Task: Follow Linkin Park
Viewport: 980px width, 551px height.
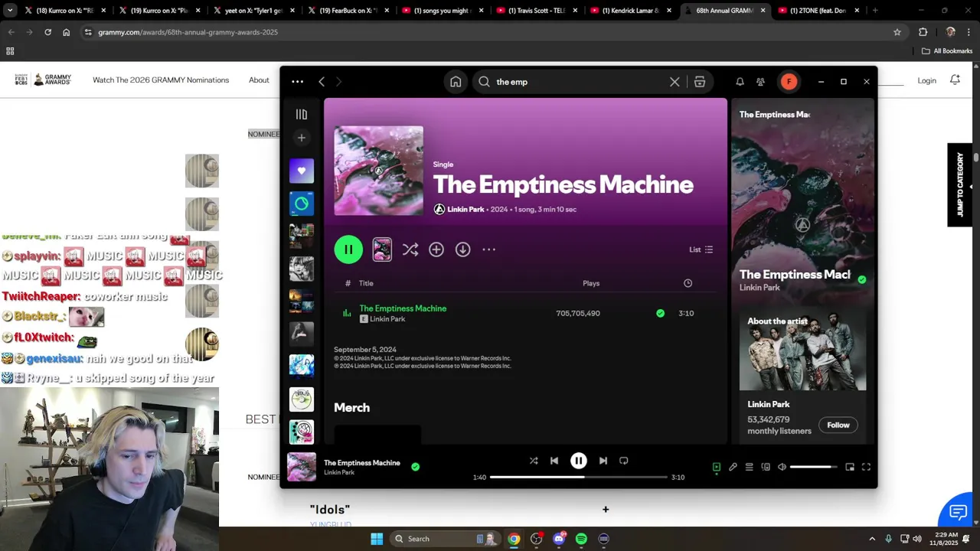Action: [838, 425]
